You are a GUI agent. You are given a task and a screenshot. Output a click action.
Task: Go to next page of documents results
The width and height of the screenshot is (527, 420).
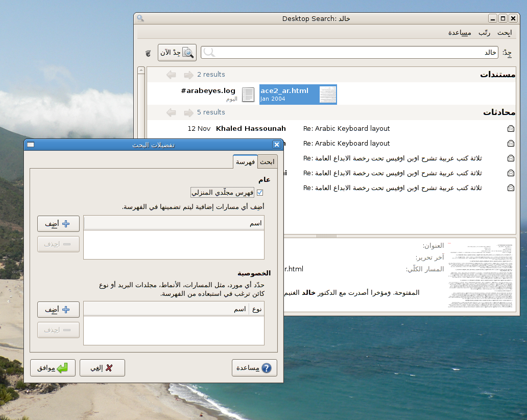(189, 75)
